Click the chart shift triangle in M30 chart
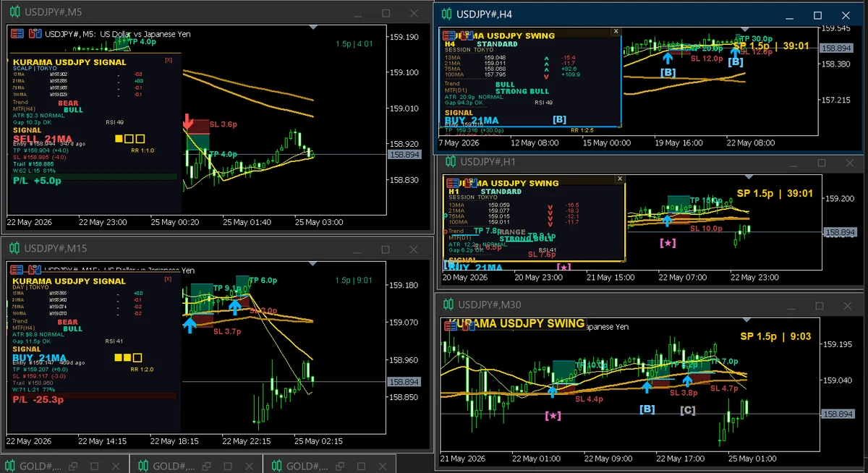 coord(746,319)
